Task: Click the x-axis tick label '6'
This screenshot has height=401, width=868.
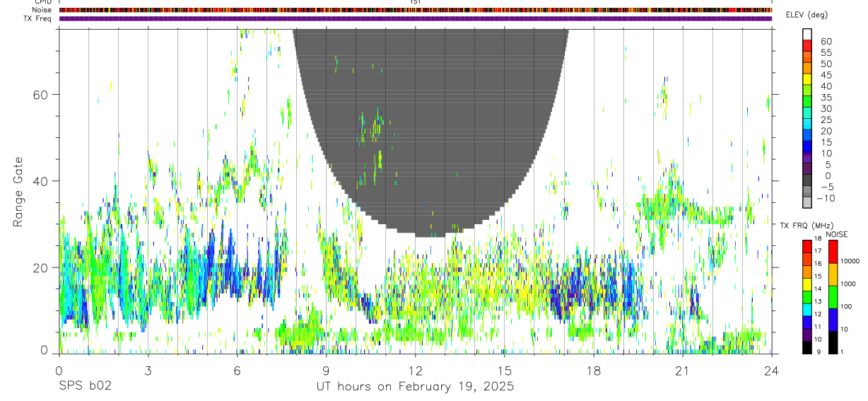Action: click(x=237, y=371)
